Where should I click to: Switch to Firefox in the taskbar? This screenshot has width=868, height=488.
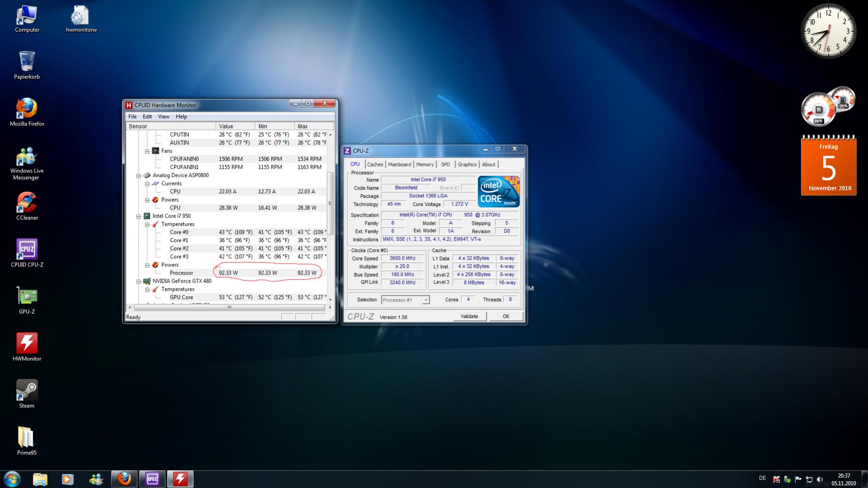124,479
